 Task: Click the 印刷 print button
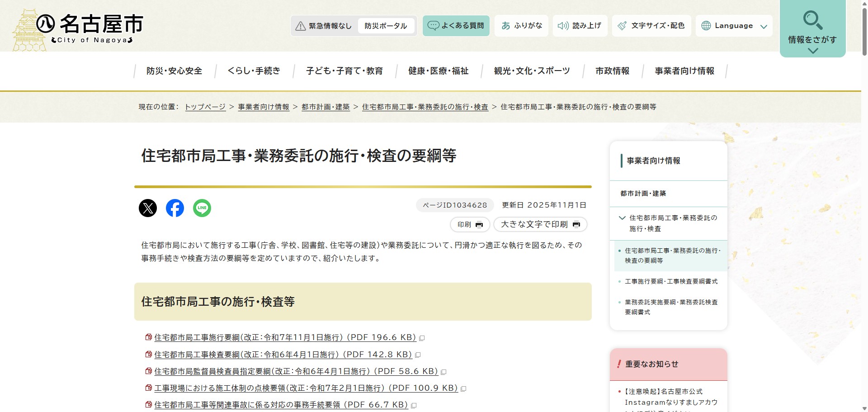tap(470, 224)
